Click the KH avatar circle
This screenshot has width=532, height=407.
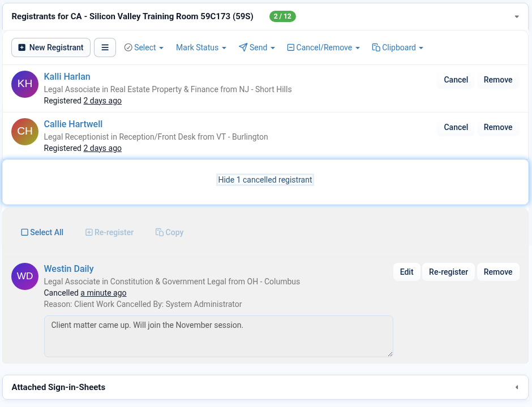(x=25, y=84)
